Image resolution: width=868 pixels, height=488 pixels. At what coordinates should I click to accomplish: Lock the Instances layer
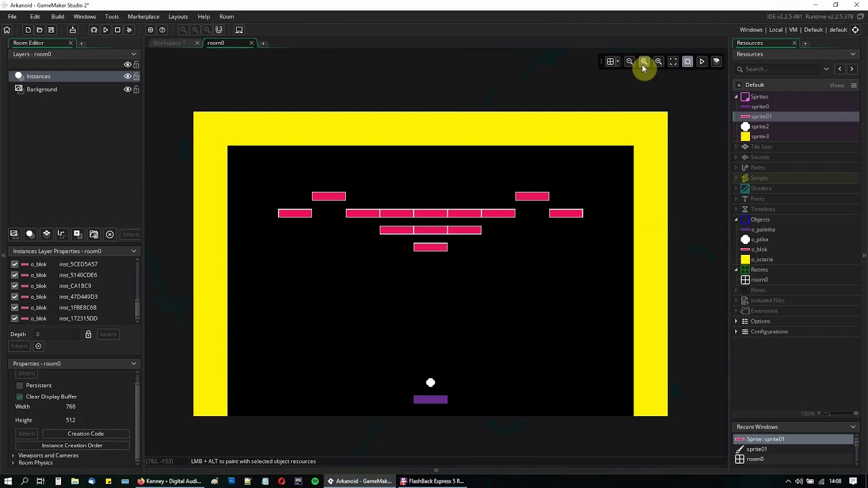(x=136, y=77)
